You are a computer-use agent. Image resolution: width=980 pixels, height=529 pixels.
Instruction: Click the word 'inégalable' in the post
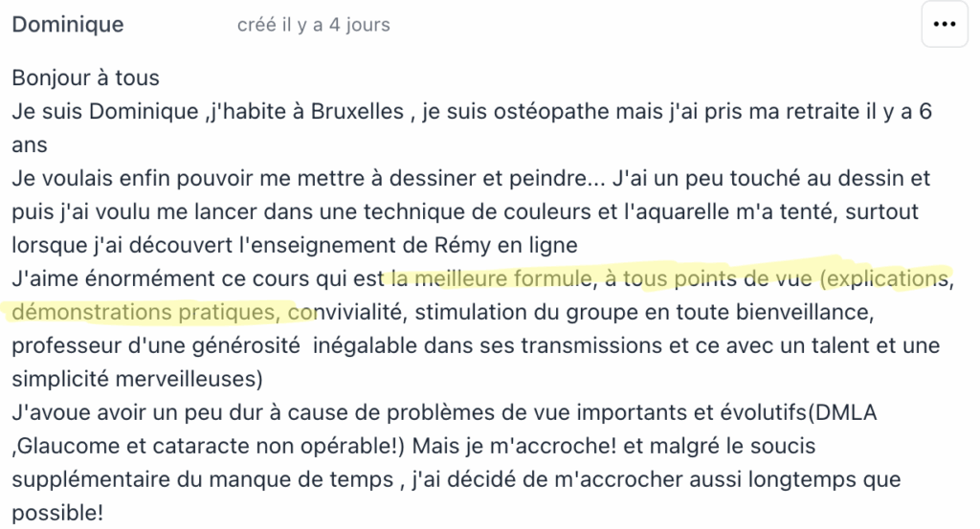365,345
